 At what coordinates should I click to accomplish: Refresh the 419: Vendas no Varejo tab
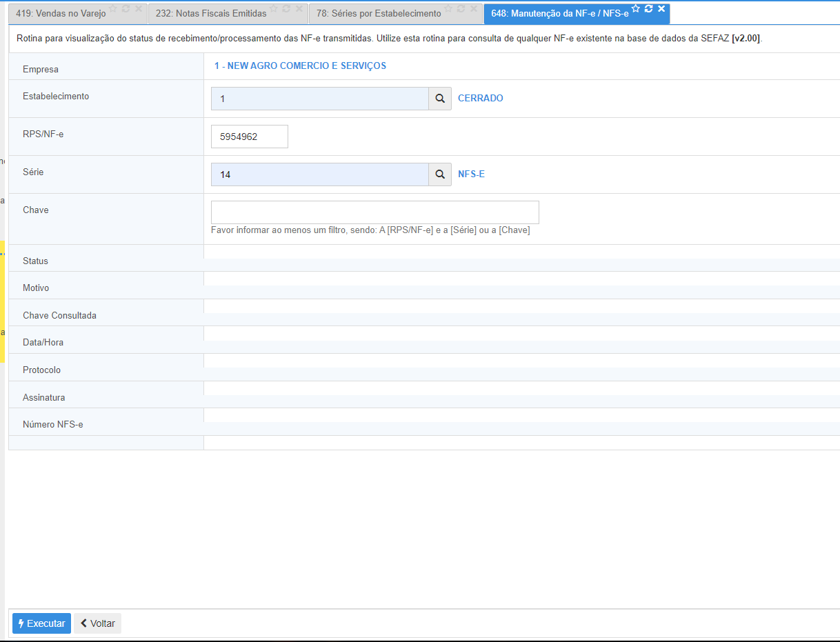tap(126, 9)
